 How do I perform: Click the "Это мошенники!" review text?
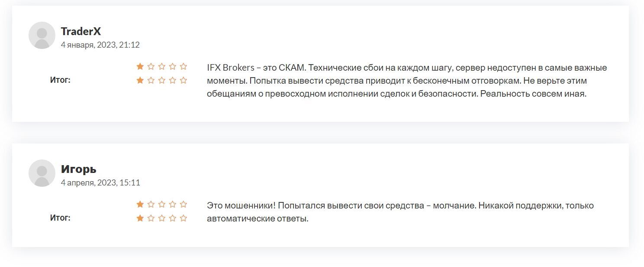pyautogui.click(x=400, y=212)
